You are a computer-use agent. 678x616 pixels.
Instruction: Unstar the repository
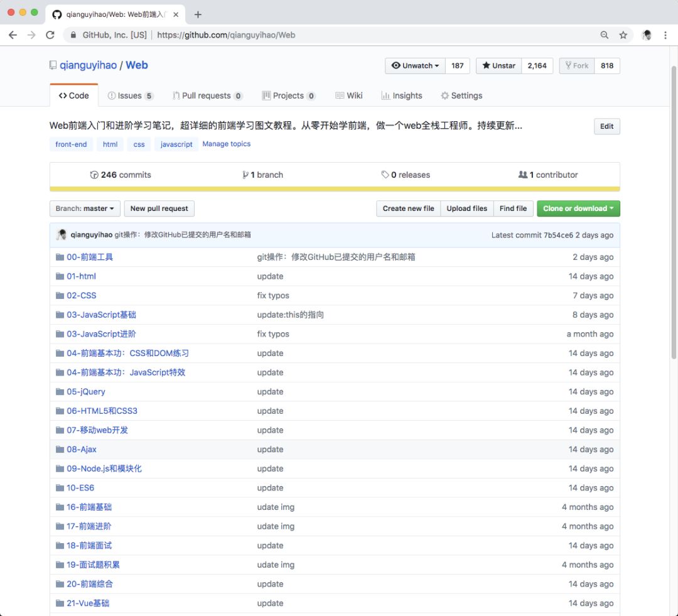498,66
